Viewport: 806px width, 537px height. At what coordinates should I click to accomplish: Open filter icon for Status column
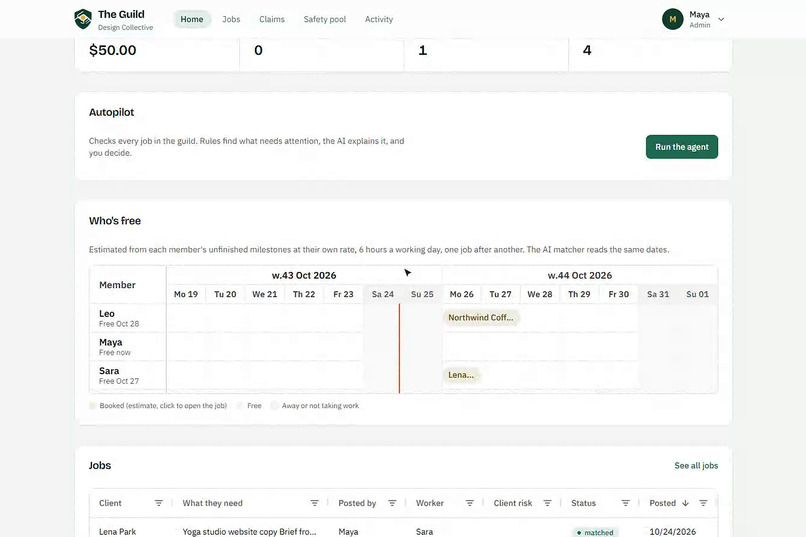point(626,503)
